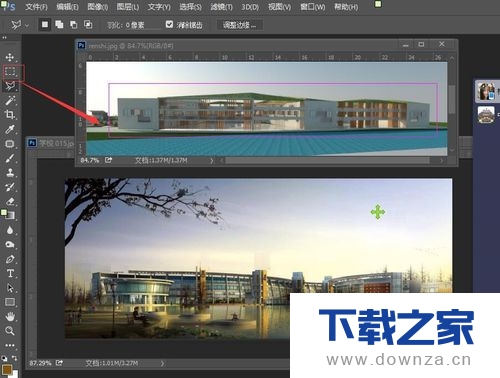Image resolution: width=500 pixels, height=378 pixels.
Task: Choose Subtract from Selection mode
Action: click(x=73, y=24)
